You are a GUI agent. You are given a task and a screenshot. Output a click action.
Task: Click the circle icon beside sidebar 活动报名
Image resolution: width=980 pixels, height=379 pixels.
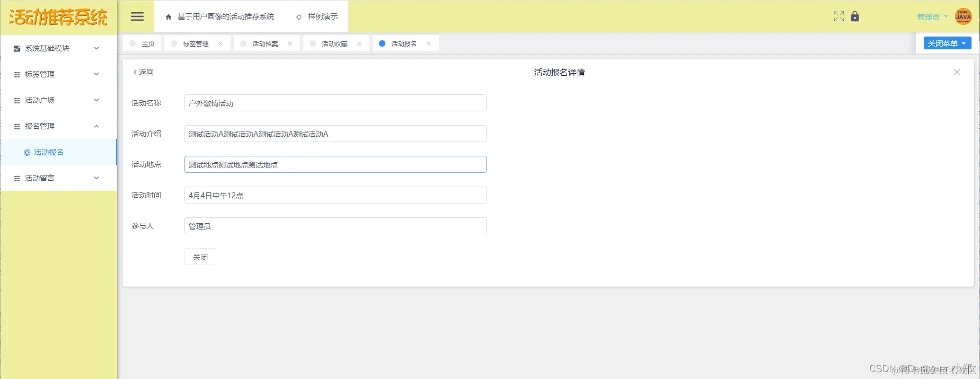(27, 152)
